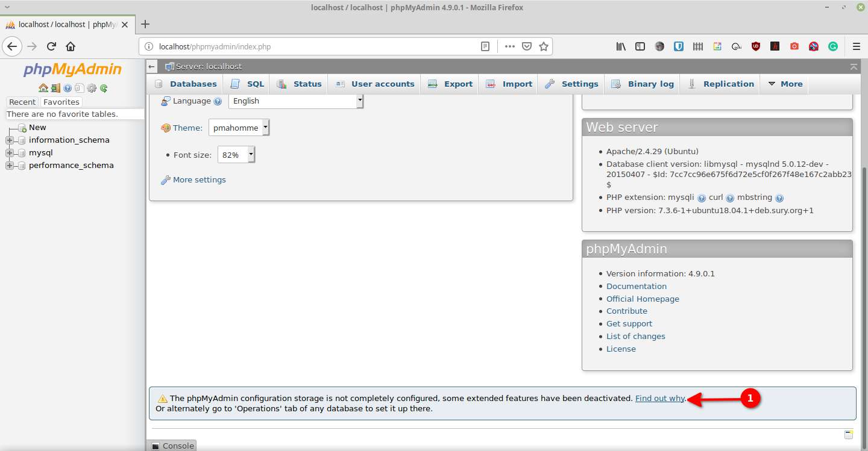Switch to the Databases tab
Screen dimensions: 868x451
[186, 84]
